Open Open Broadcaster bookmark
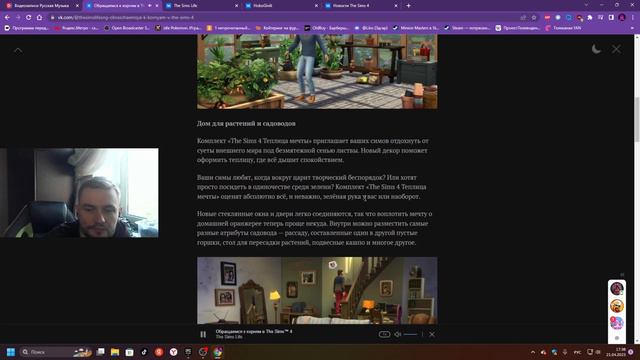The height and width of the screenshot is (360, 640). (x=127, y=28)
